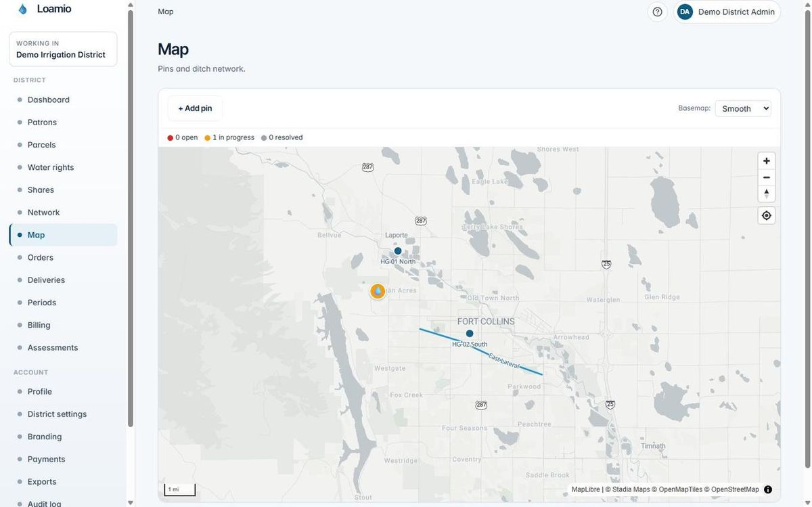The height and width of the screenshot is (507, 812).
Task: Click the Timnath map label
Action: pyautogui.click(x=653, y=445)
